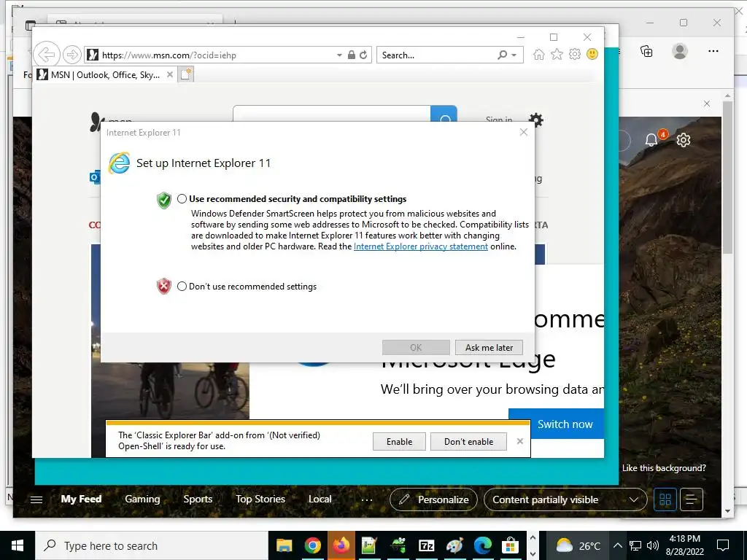
Task: Open Edge Settings and more menu
Action: (713, 51)
